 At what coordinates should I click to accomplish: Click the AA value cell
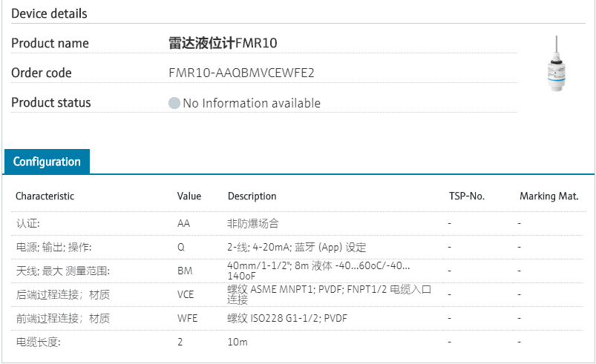(x=184, y=223)
